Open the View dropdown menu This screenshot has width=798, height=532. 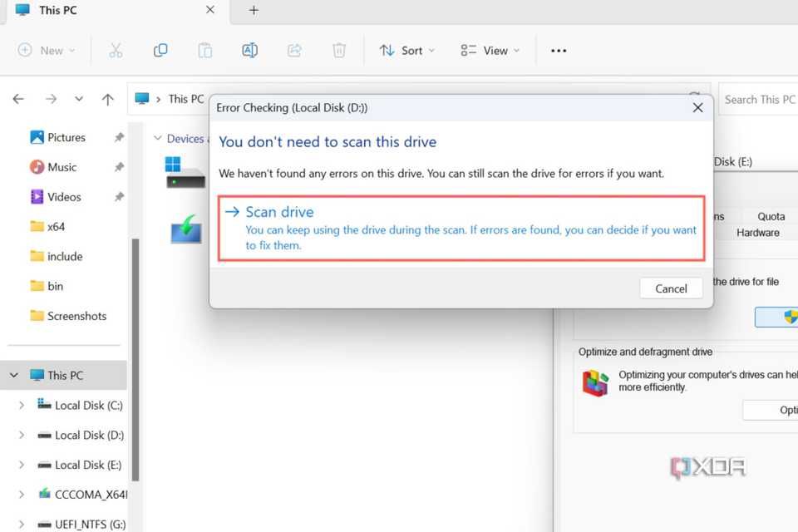pos(490,51)
